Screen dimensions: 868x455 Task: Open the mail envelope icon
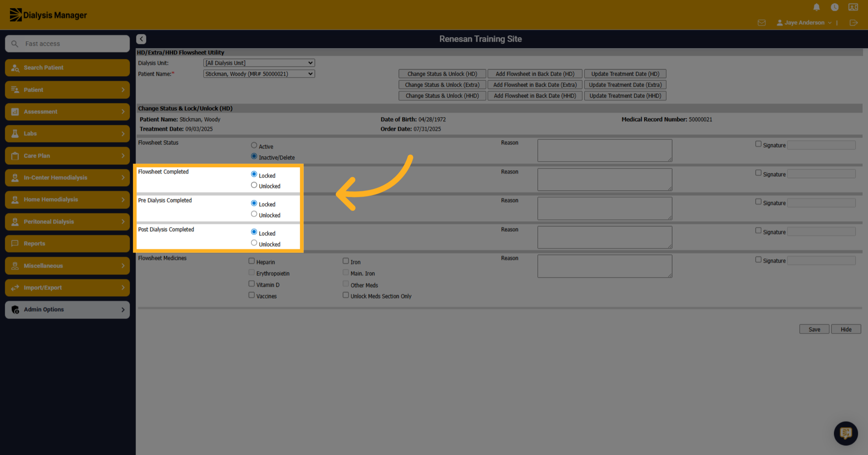pos(762,23)
